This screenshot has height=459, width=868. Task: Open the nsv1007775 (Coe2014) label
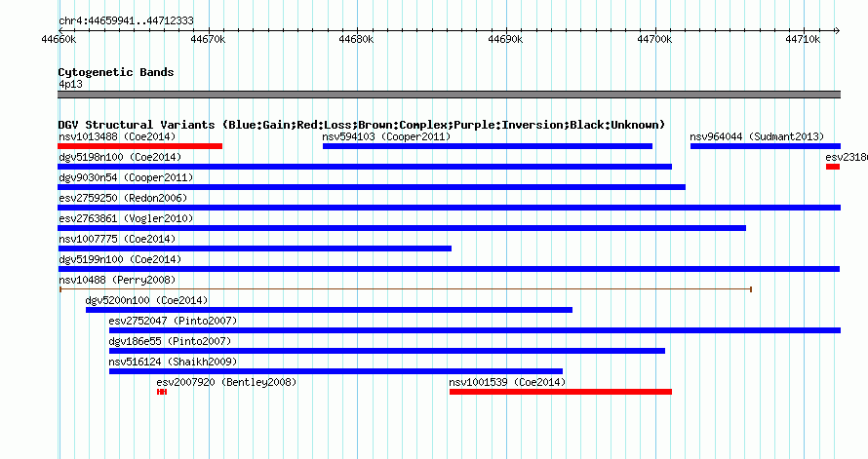pyautogui.click(x=117, y=239)
